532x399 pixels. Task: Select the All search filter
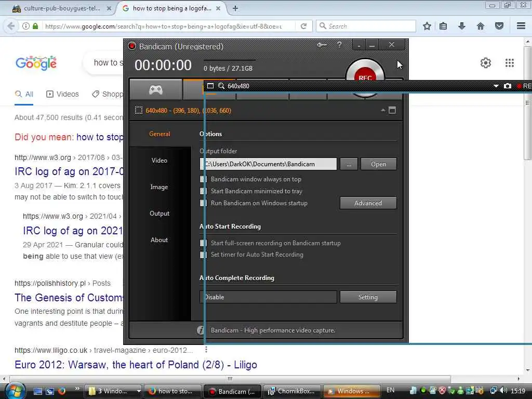(x=24, y=95)
